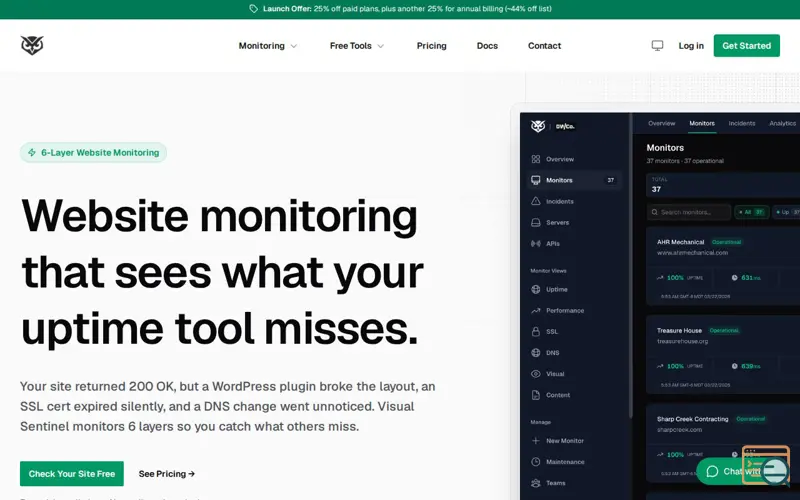Click the Launch Offer banner text
This screenshot has height=500, width=800.
tap(407, 9)
